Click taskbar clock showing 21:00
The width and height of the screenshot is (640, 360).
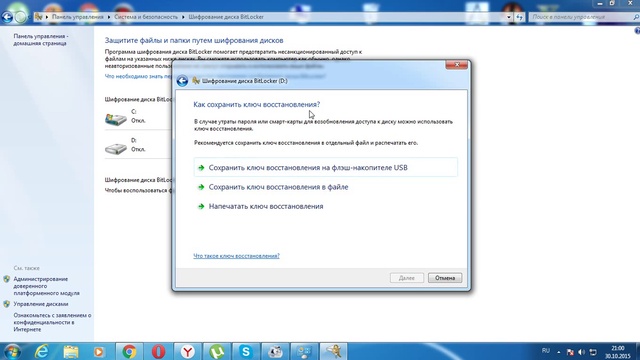(x=618, y=352)
